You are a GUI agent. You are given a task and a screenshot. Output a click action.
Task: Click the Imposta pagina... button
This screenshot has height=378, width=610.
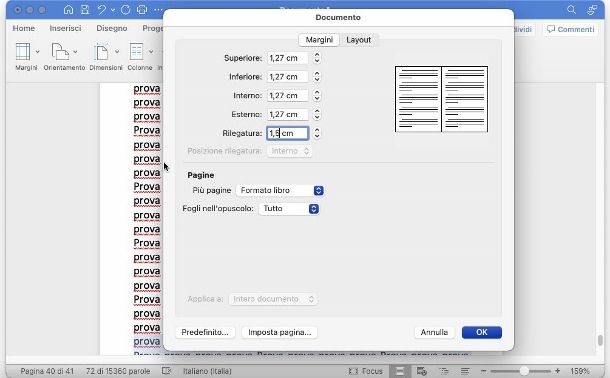tap(279, 332)
